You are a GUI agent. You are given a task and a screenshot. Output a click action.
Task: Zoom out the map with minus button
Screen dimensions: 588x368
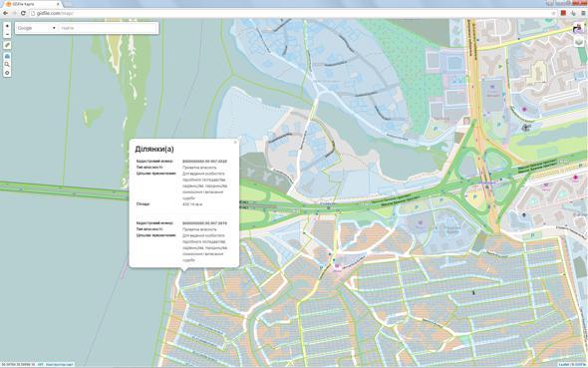7,34
